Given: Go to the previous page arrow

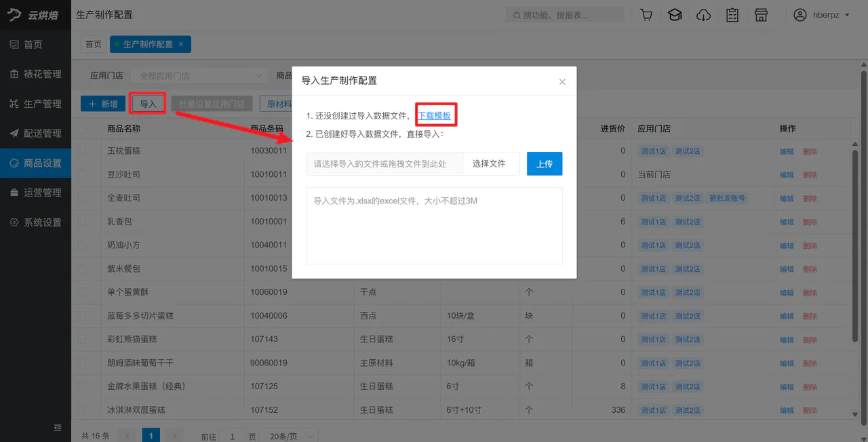Looking at the screenshot, I should [x=127, y=435].
